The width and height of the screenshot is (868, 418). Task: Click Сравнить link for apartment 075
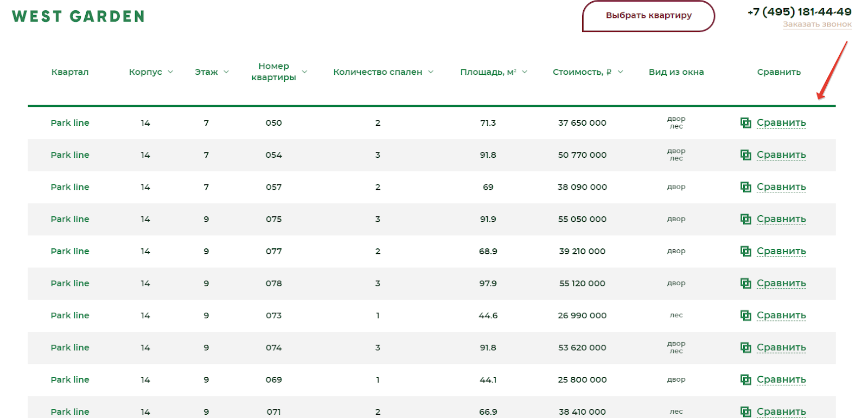coord(781,218)
